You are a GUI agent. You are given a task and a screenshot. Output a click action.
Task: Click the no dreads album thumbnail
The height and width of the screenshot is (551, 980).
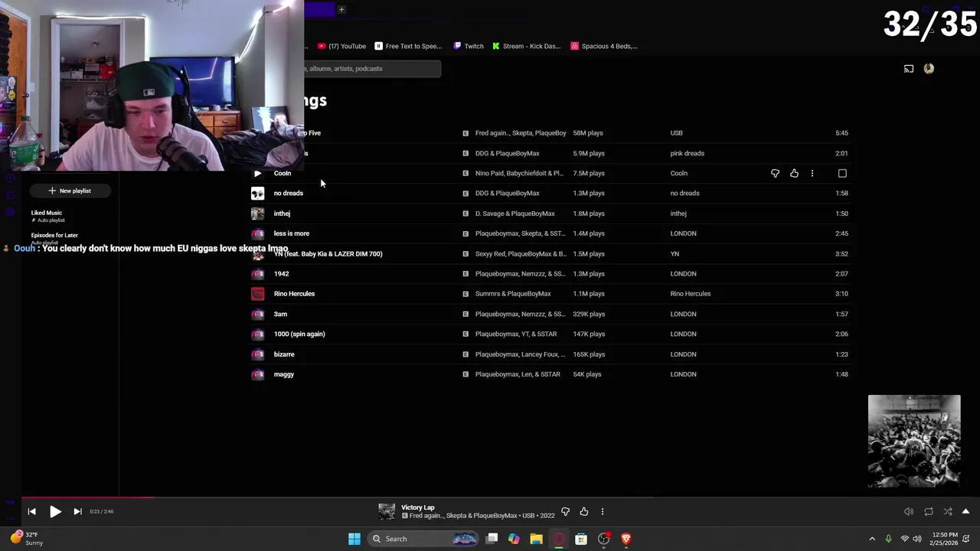[x=257, y=193]
